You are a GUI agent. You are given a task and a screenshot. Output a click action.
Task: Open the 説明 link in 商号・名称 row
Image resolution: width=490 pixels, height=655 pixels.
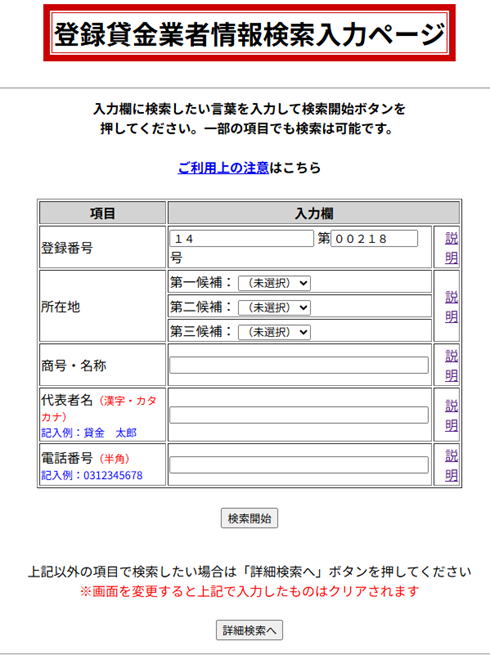(x=451, y=366)
